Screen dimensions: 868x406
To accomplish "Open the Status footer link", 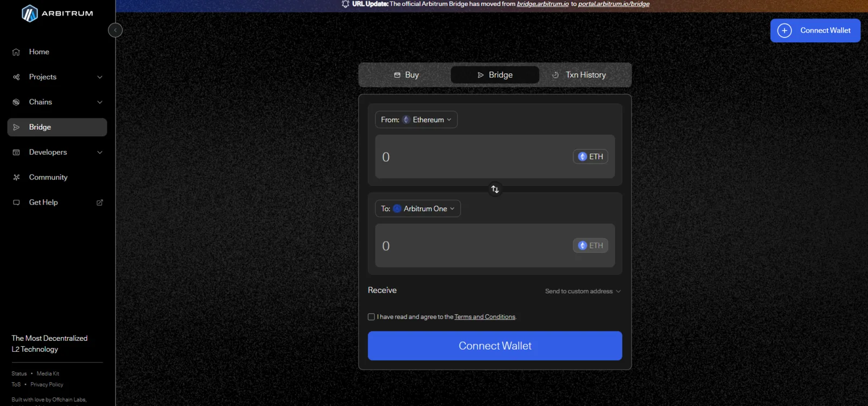I will (x=19, y=374).
